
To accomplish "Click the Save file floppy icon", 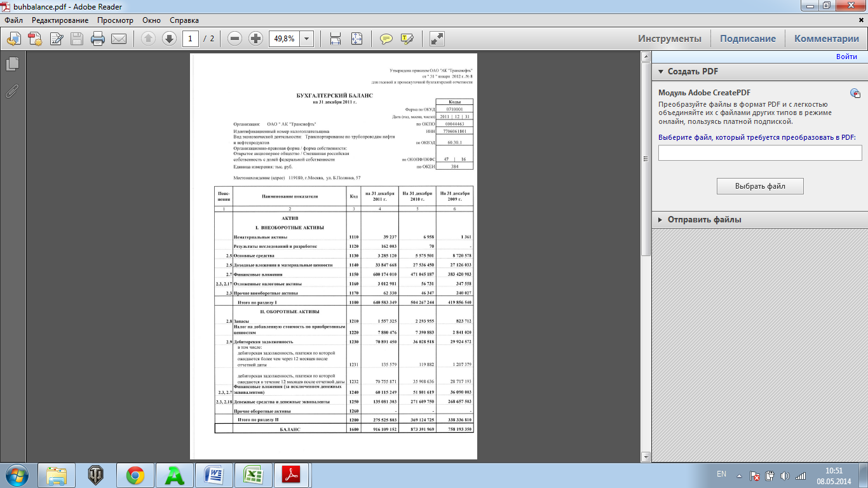I will coord(77,39).
